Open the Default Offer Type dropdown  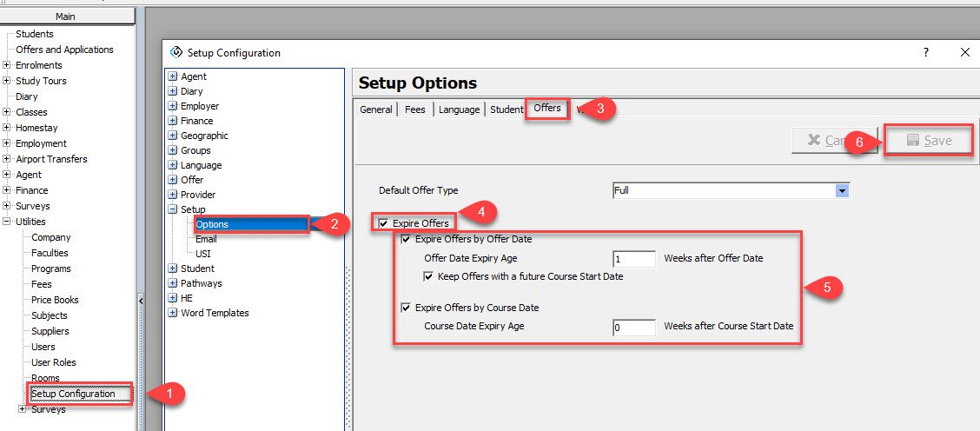pyautogui.click(x=841, y=190)
